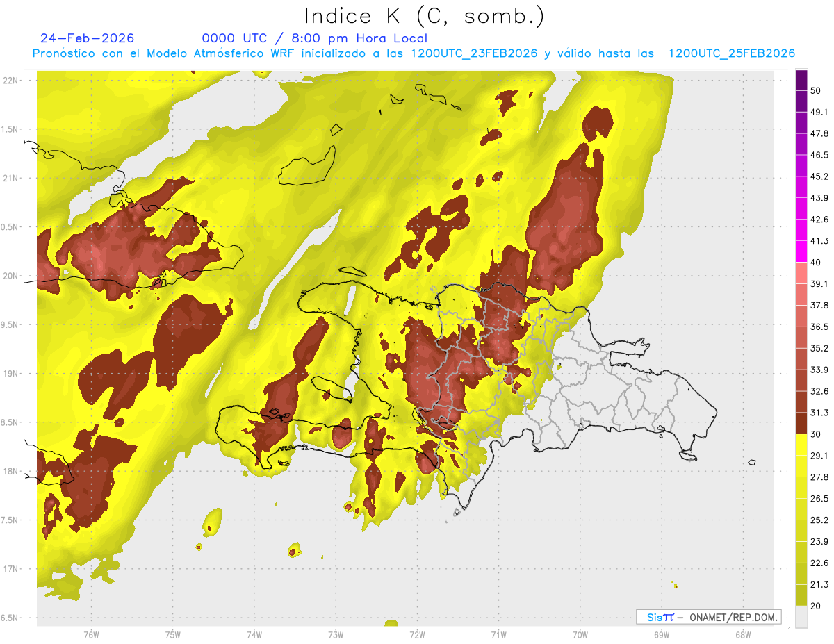Pick the dark purple legend swatch above 50
The width and height of the screenshot is (834, 644).
(801, 81)
